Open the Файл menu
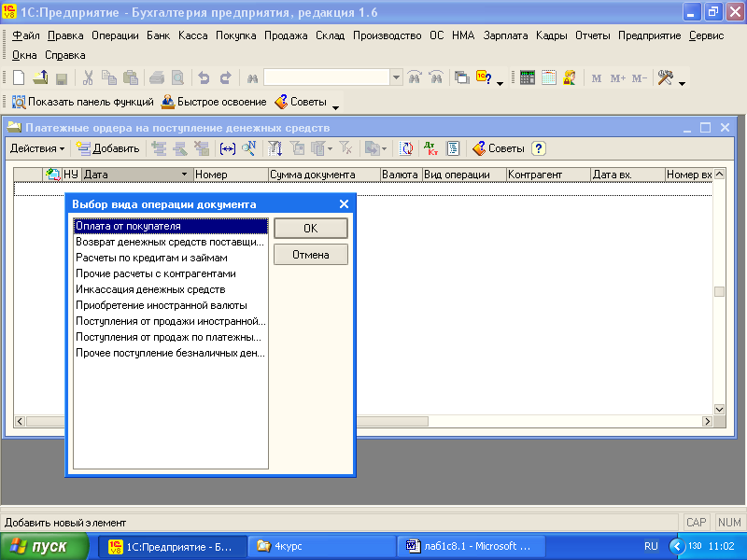747x560 pixels. click(x=26, y=35)
